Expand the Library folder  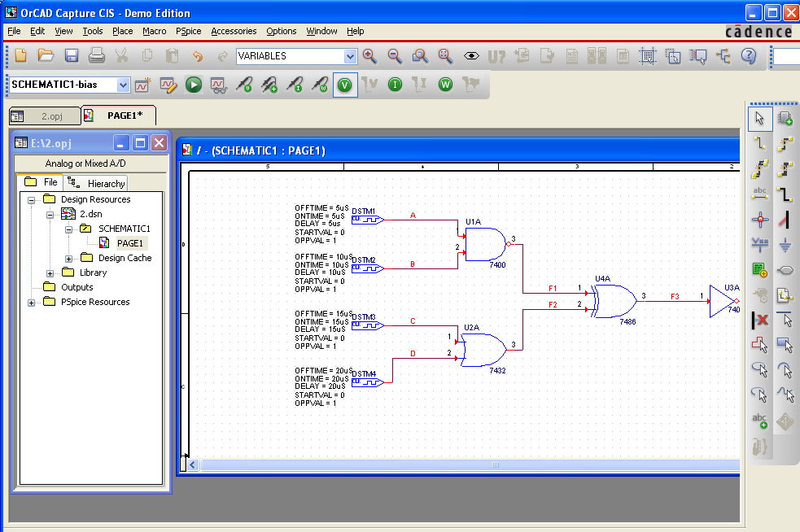click(x=50, y=273)
